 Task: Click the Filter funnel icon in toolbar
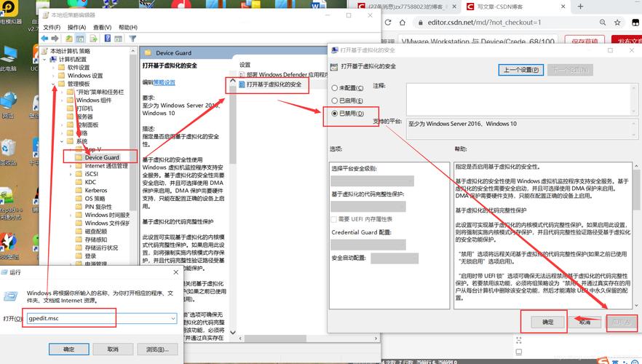coord(133,39)
